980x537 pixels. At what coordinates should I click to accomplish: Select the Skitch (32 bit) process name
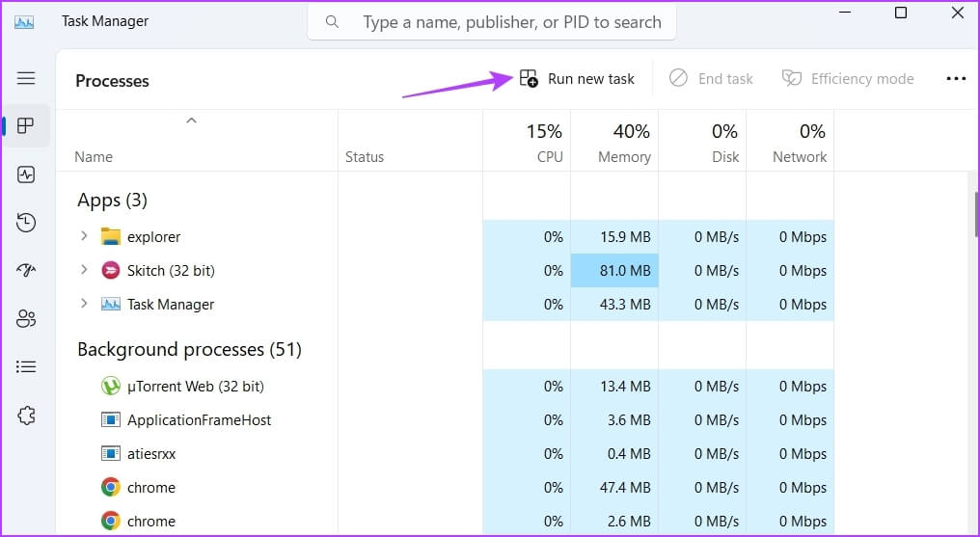click(172, 270)
